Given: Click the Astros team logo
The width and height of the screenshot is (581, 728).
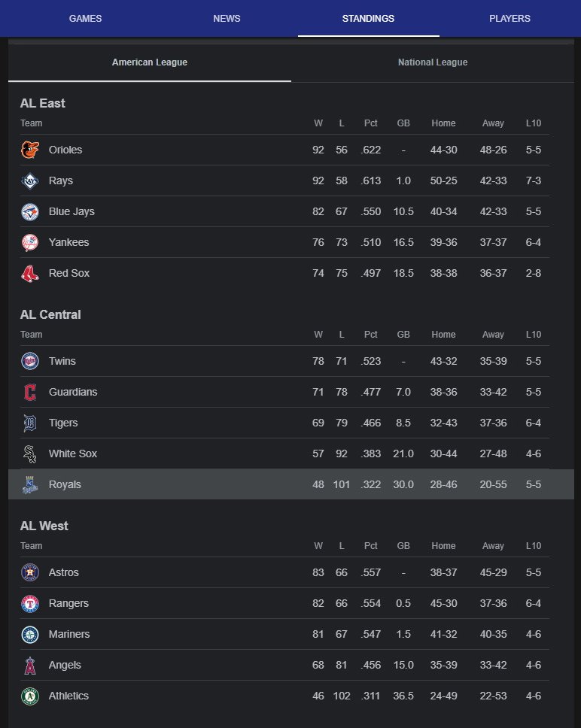Looking at the screenshot, I should click(29, 572).
